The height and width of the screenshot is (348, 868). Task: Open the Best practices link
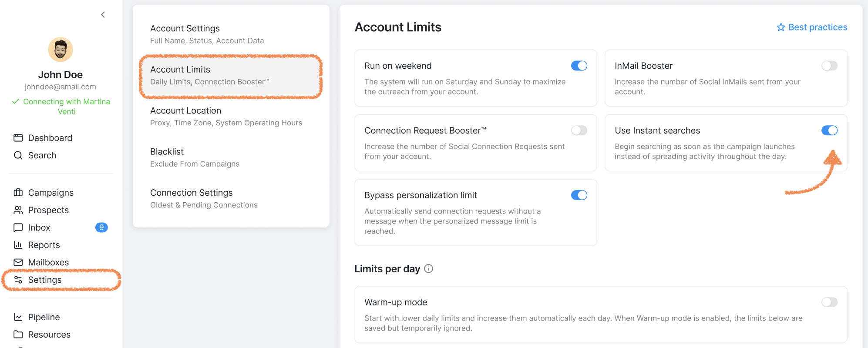(812, 27)
